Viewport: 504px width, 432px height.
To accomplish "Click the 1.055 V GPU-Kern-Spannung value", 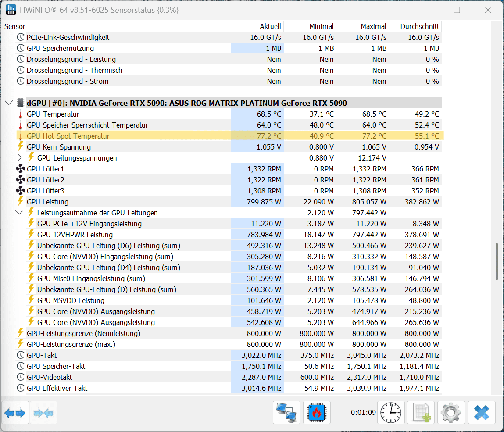I will (269, 147).
